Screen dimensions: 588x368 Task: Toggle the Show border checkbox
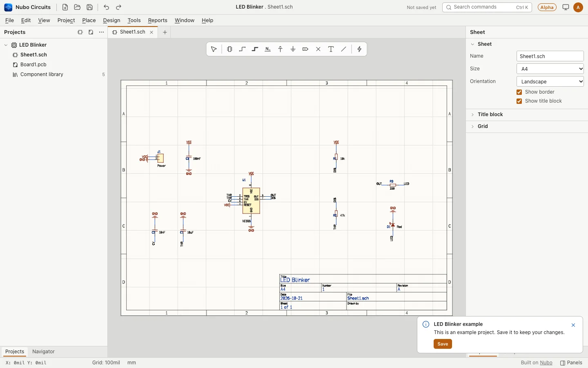click(519, 92)
